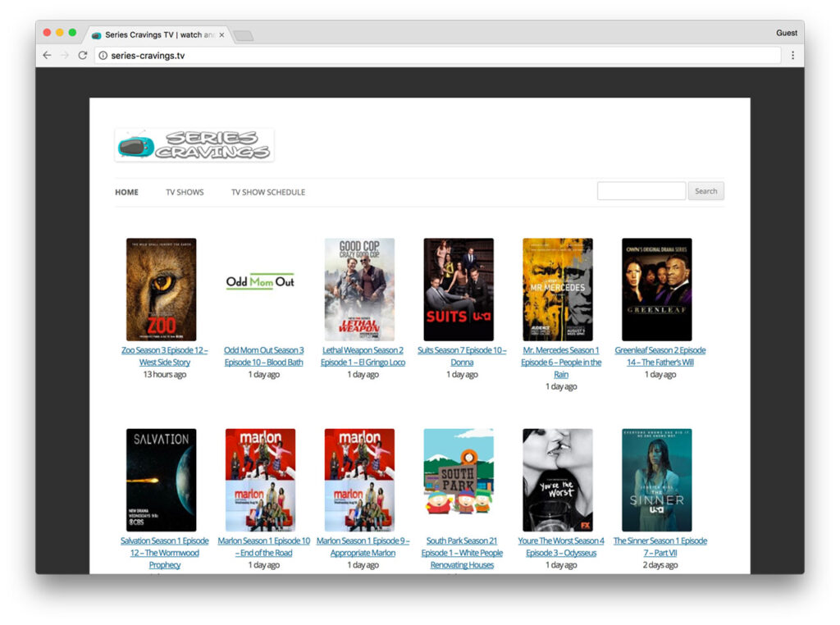Focus the series-cravings.tv address bar
This screenshot has width=840, height=625.
coord(437,55)
